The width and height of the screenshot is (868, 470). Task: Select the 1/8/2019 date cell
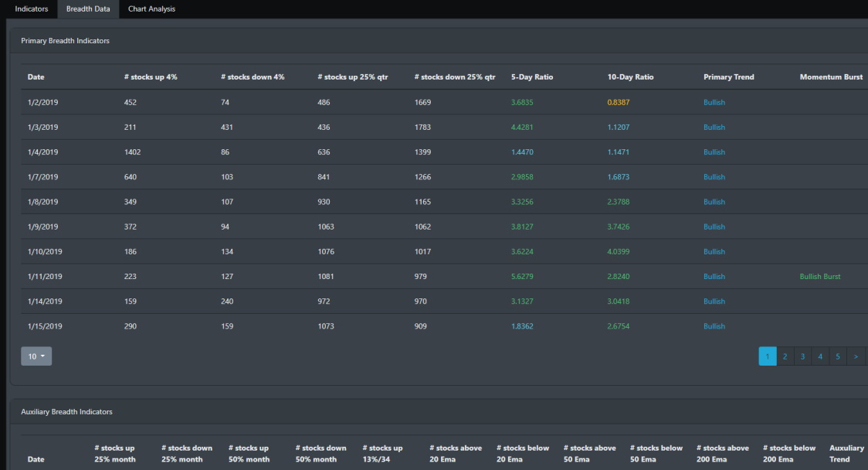tap(42, 203)
